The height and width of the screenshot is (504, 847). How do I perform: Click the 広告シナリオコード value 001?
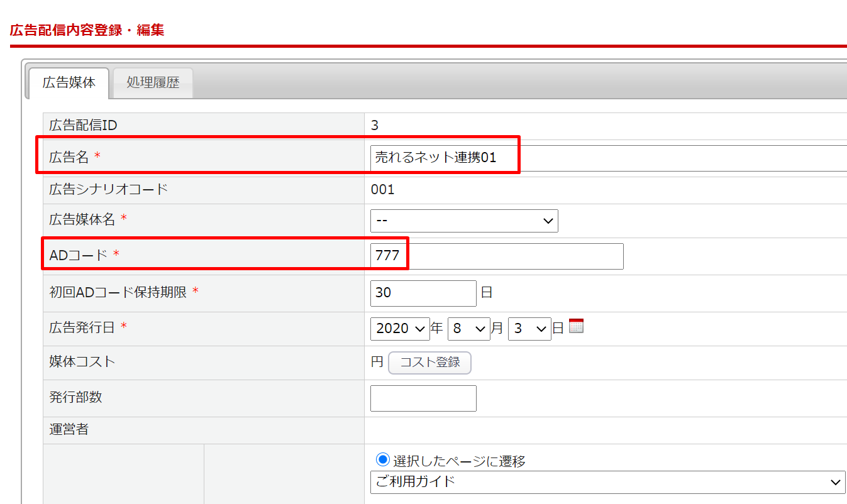click(x=382, y=189)
